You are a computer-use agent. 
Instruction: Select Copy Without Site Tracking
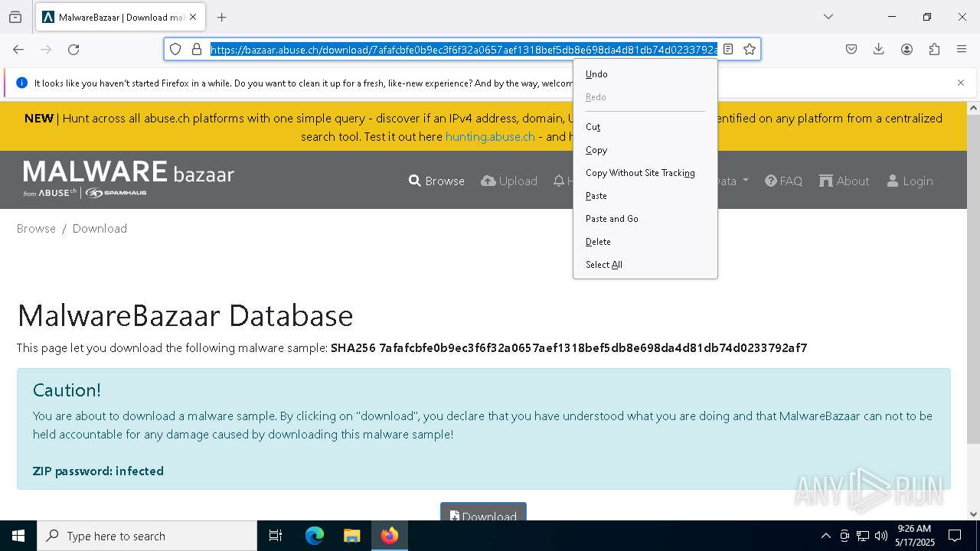pyautogui.click(x=645, y=173)
